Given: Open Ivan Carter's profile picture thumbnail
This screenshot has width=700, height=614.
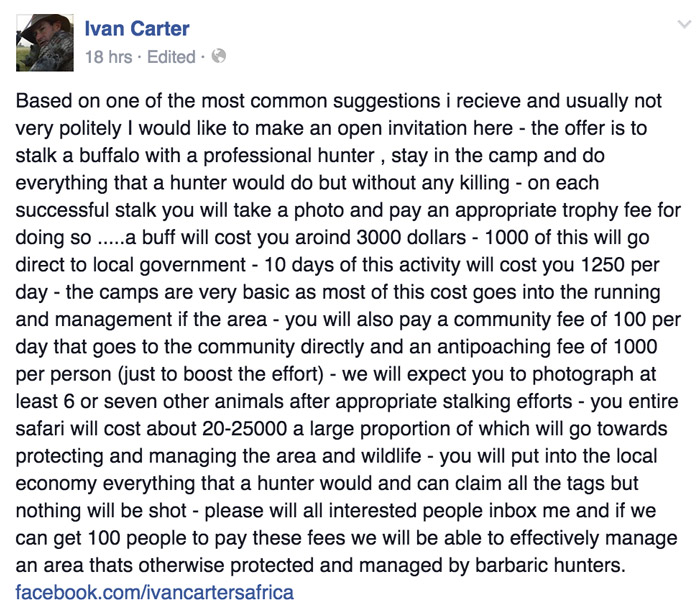Looking at the screenshot, I should tap(45, 43).
